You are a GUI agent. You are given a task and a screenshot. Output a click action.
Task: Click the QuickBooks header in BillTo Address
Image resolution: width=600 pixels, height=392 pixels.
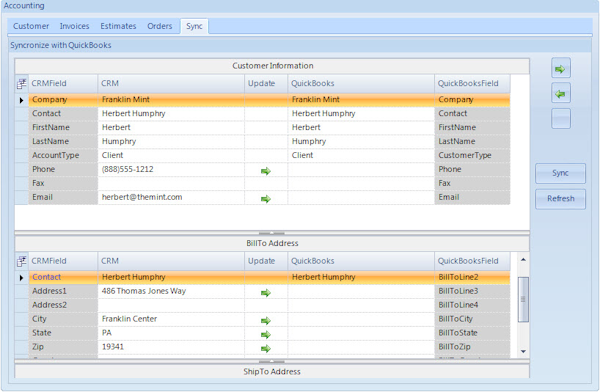point(361,261)
